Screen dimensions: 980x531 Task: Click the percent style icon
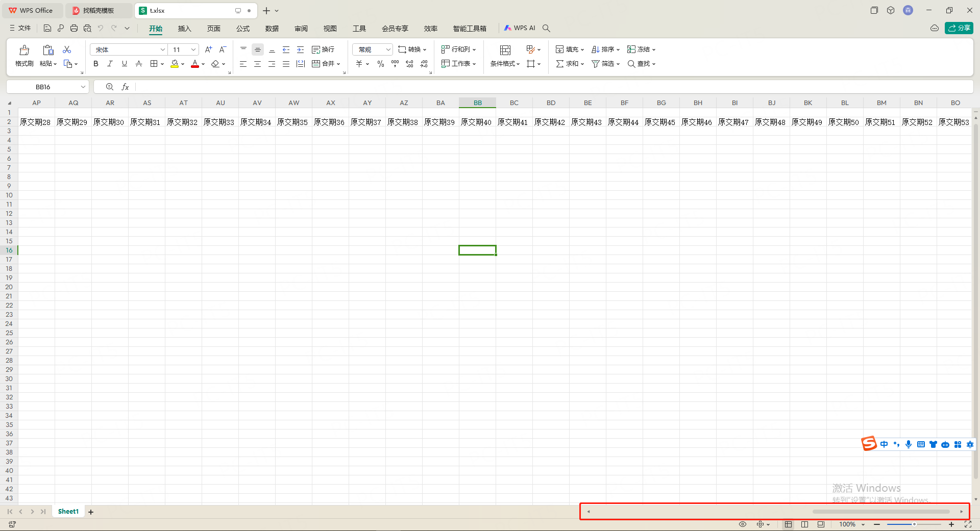coord(380,64)
